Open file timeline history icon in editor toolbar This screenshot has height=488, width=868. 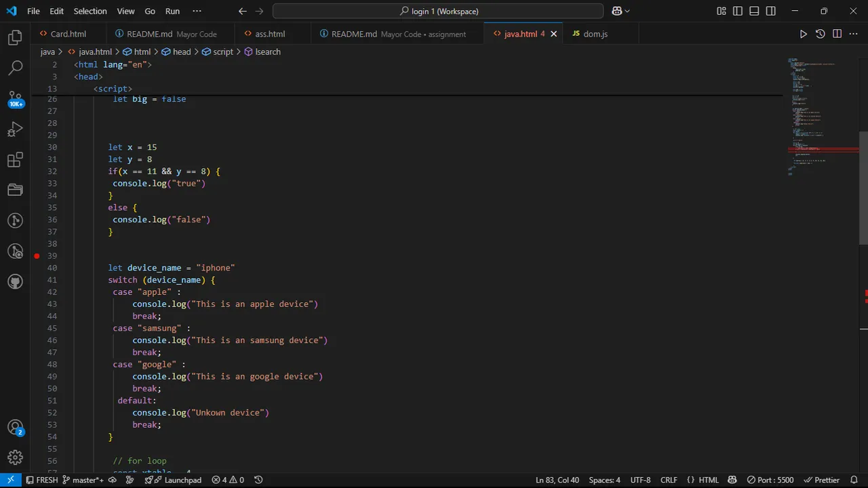click(821, 34)
